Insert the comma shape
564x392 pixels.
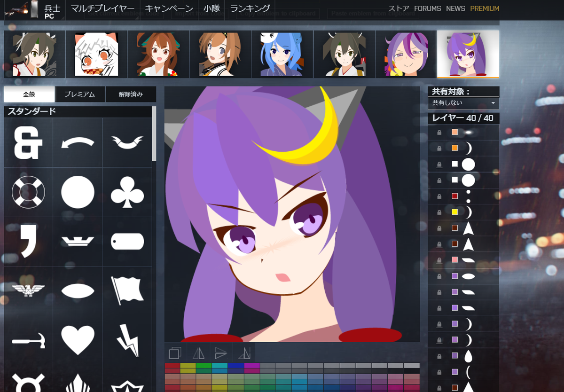(x=28, y=242)
